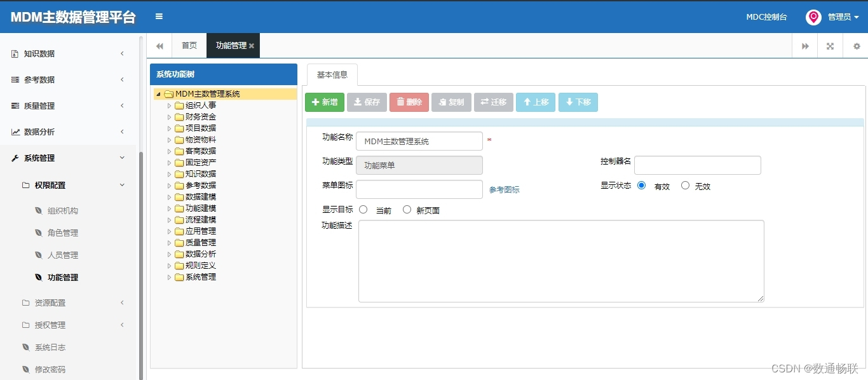This screenshot has width=868, height=380.
Task: Click the 保存 button
Action: [367, 102]
